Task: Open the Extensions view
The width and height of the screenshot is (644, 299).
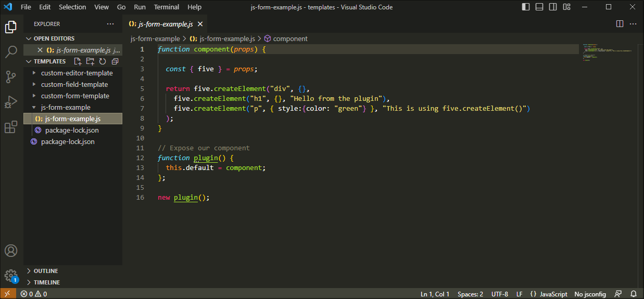Action: tap(11, 127)
